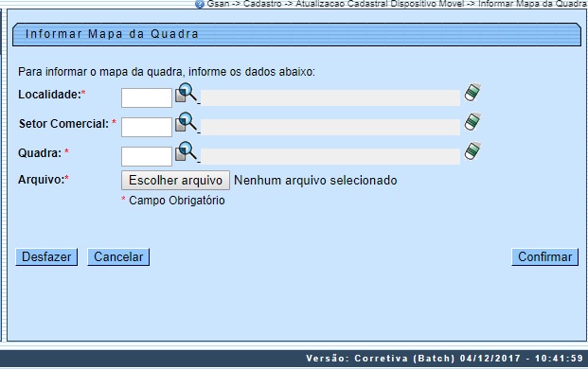Open file chooser with Escolher arquivo

175,180
